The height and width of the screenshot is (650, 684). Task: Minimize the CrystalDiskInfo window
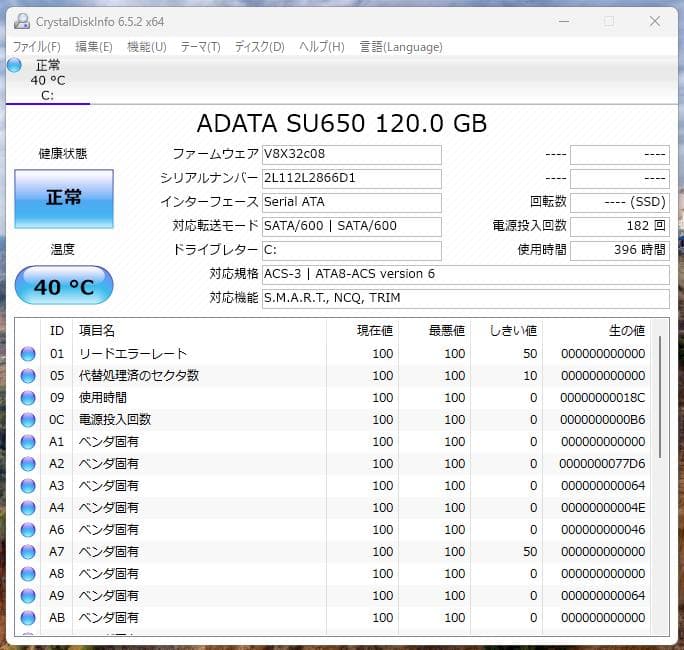pos(564,21)
